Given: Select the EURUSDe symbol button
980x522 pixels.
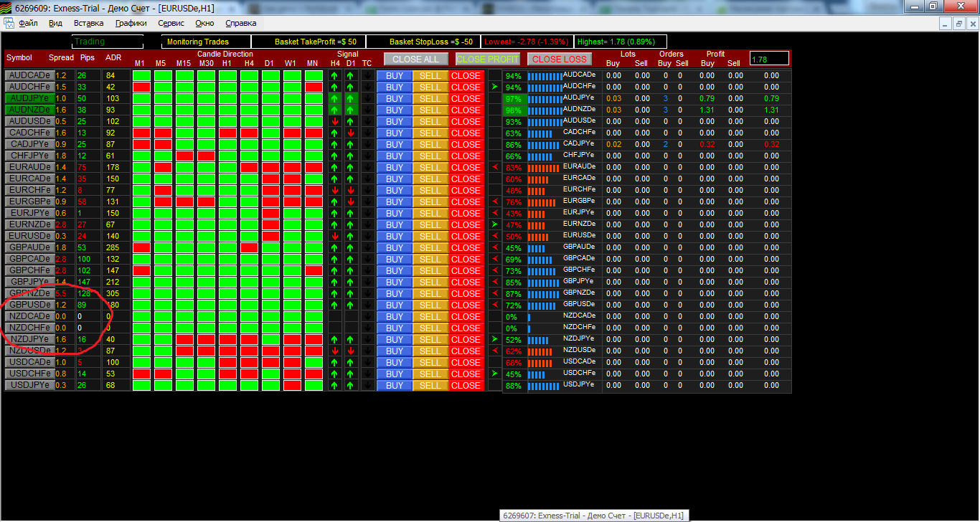Looking at the screenshot, I should [x=29, y=236].
